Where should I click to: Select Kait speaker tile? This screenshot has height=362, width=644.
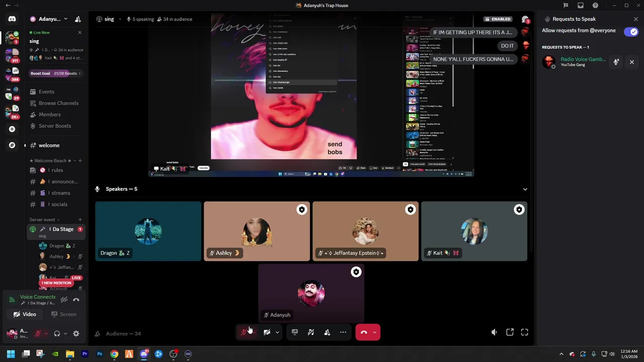474,231
